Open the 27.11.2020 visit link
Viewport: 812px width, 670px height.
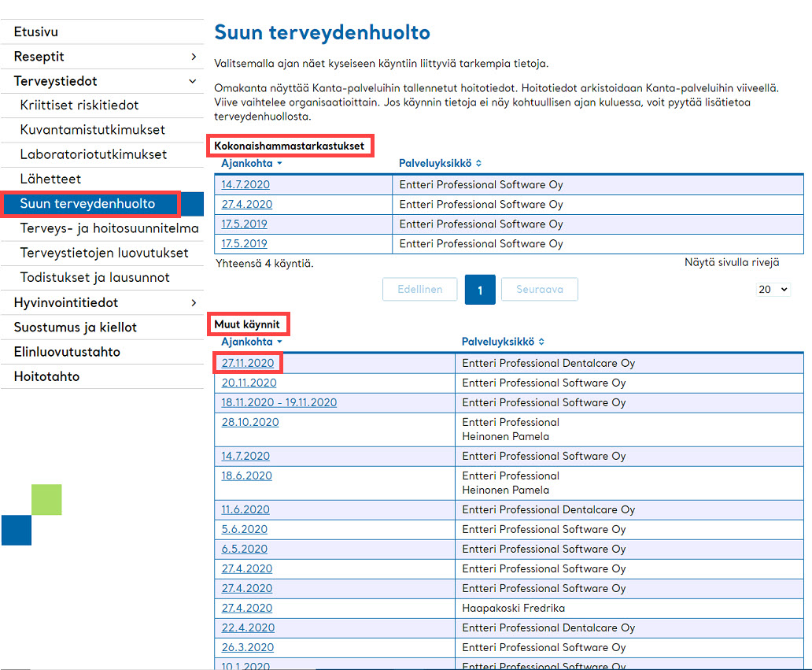pyautogui.click(x=248, y=363)
